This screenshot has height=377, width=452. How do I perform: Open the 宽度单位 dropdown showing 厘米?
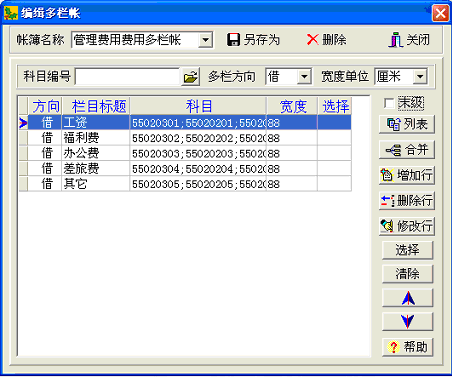(420, 77)
